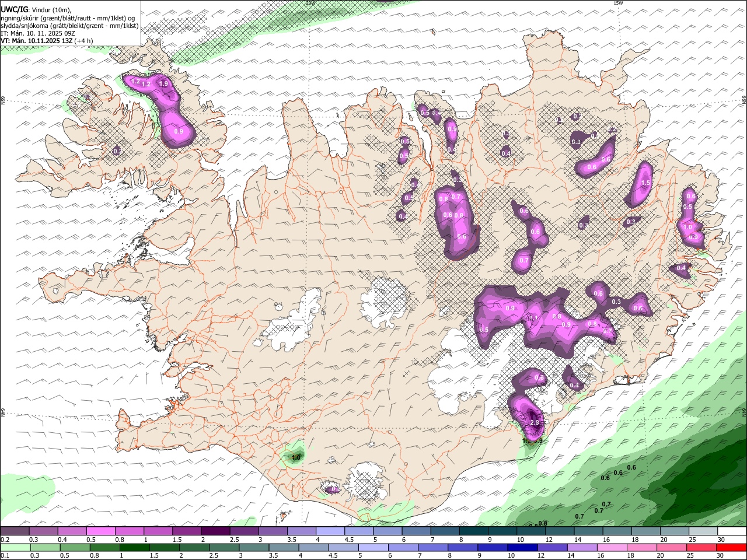Click the 'UWC/IG: Vindur (10m),' title line
Image resolution: width=747 pixels, height=560 pixels.
pos(36,10)
